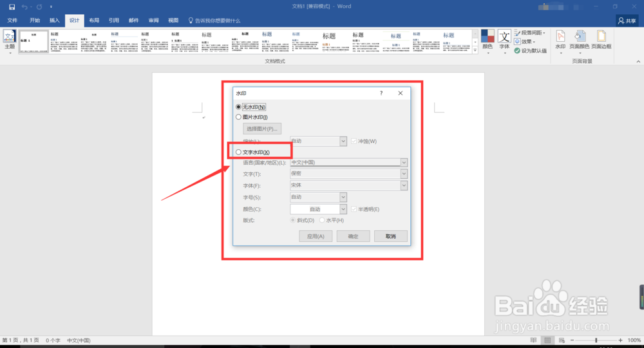
Task: Open Customize Quick Access Toolbar arrow
Action: pyautogui.click(x=51, y=6)
